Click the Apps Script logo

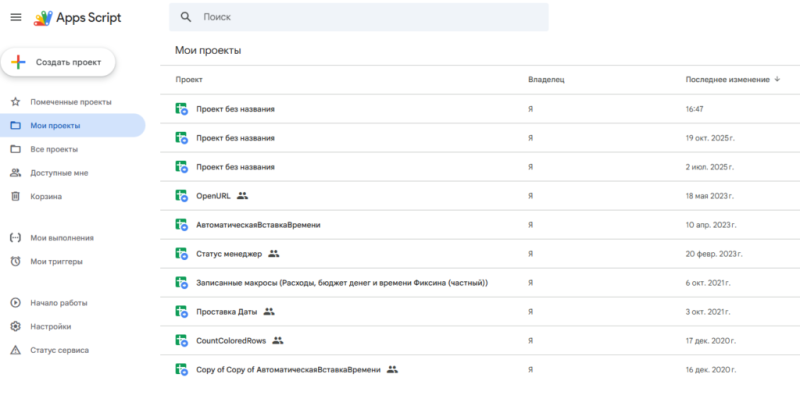point(78,18)
